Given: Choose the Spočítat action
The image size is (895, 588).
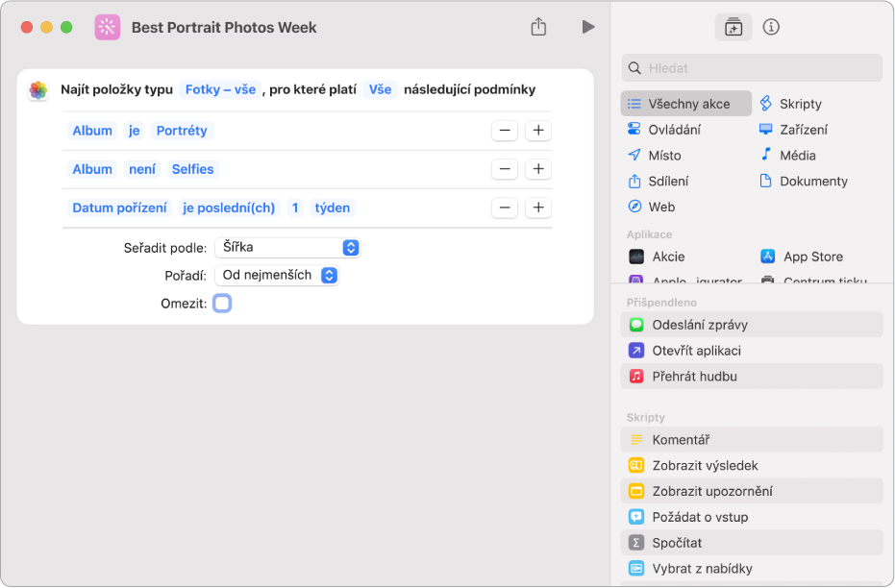Looking at the screenshot, I should (x=752, y=543).
